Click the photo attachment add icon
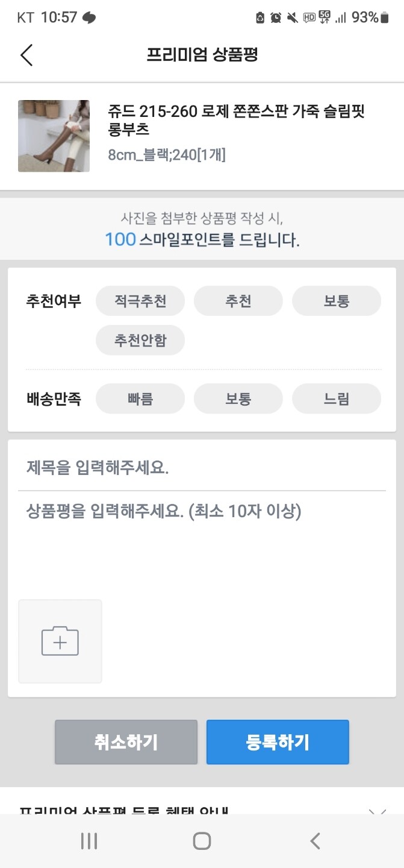Viewport: 404px width, 868px height. coord(60,641)
